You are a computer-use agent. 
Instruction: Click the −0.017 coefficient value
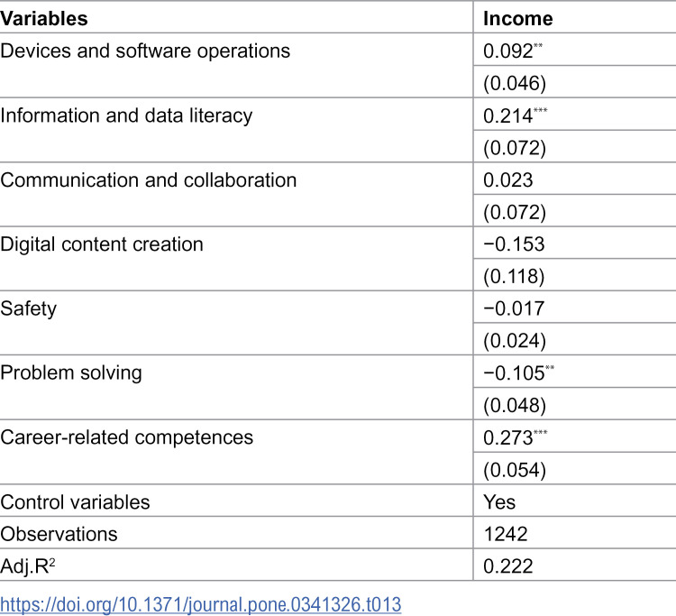[514, 308]
